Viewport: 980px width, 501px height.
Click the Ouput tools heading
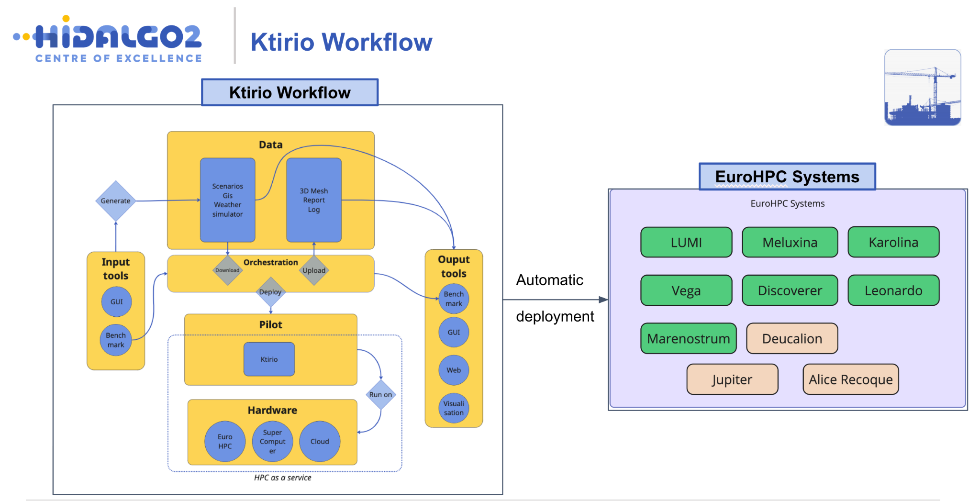click(454, 267)
